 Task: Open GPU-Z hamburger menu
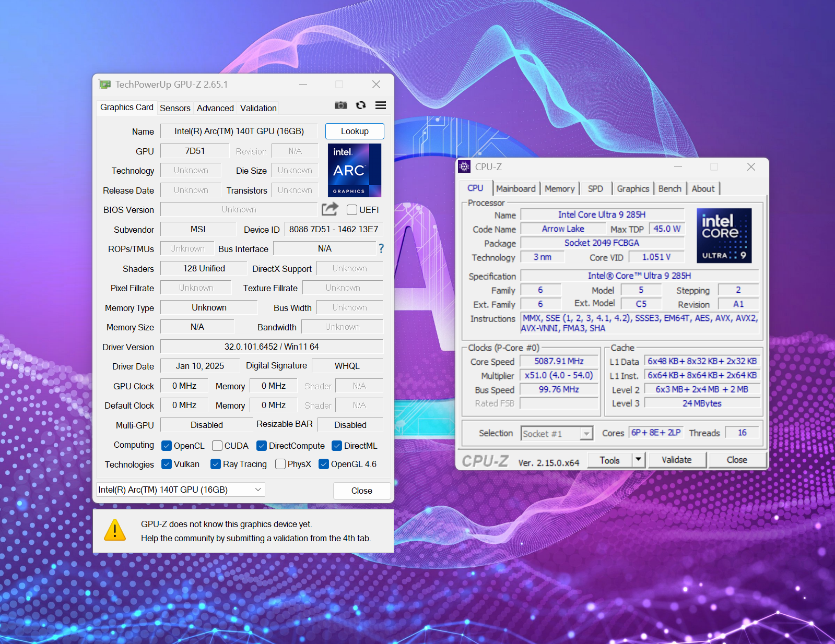pos(381,105)
